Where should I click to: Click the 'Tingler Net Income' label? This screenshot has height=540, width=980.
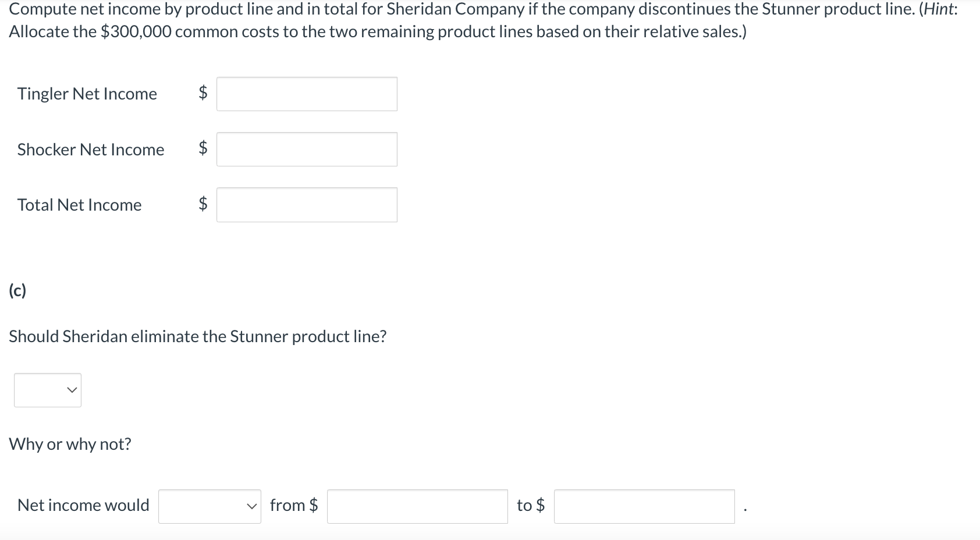(87, 94)
